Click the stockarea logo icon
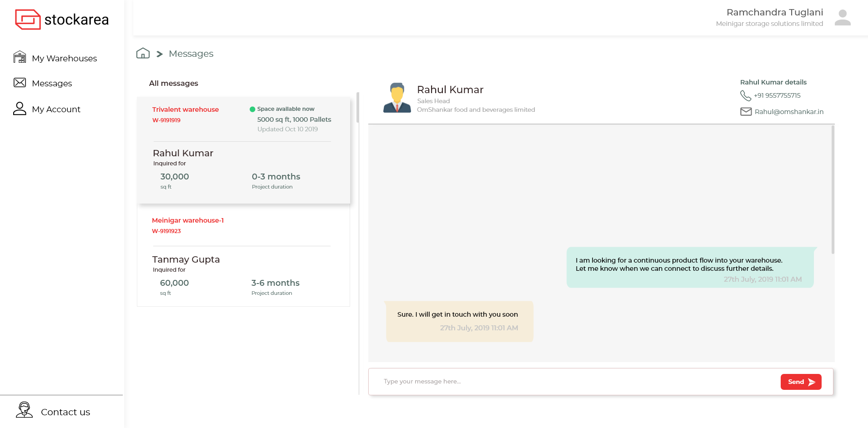 point(28,20)
